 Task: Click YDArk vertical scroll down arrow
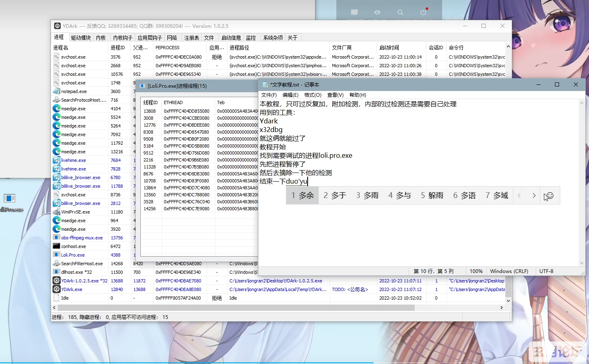508,300
